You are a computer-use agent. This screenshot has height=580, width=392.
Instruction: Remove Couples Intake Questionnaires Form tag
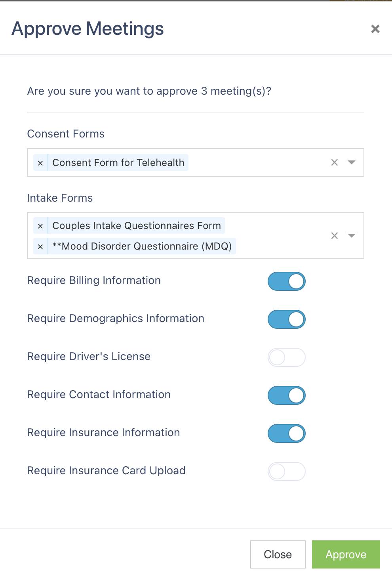pyautogui.click(x=40, y=226)
